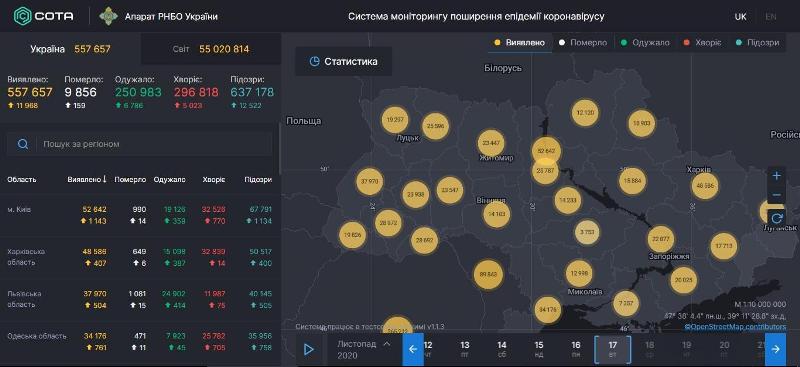Image resolution: width=800 pixels, height=367 pixels.
Task: Sort table by Виявлено column
Action: (x=87, y=180)
